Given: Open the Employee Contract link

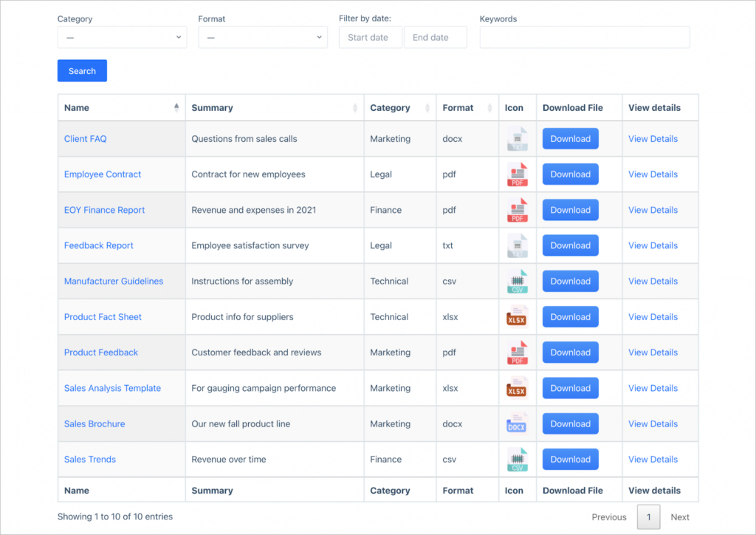Looking at the screenshot, I should click(x=103, y=174).
